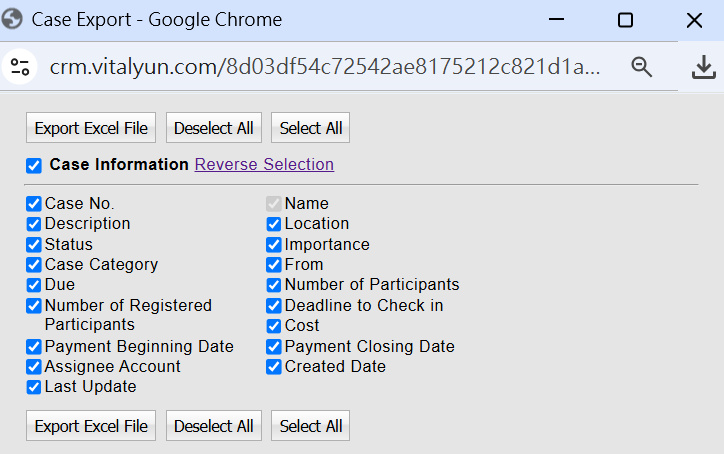This screenshot has height=454, width=724.
Task: Toggle the Case Information group checkbox
Action: click(x=34, y=165)
